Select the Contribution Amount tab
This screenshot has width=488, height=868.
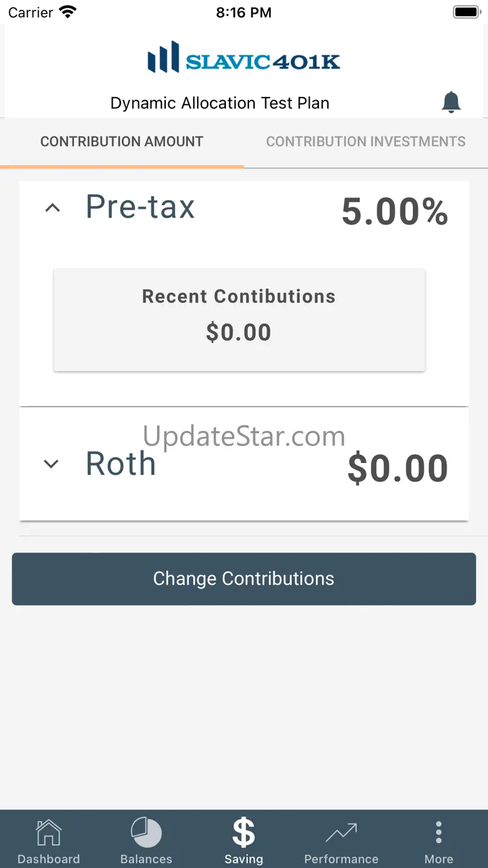pyautogui.click(x=122, y=141)
